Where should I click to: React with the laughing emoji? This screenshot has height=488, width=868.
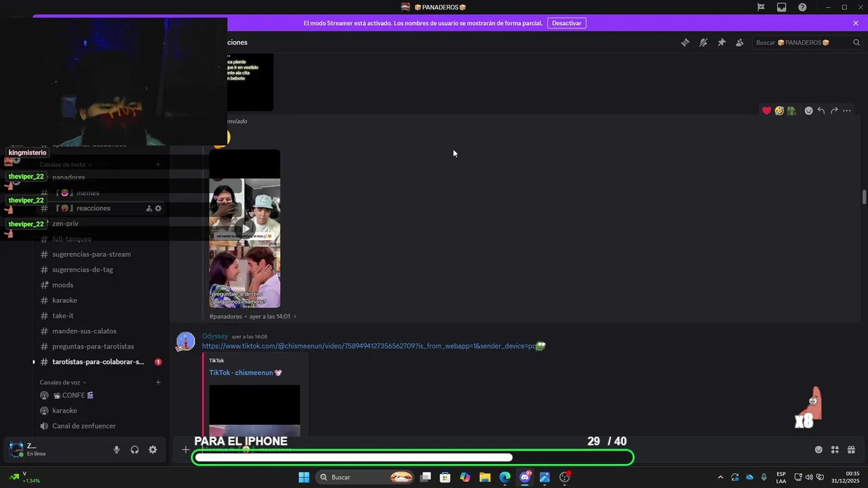[779, 110]
